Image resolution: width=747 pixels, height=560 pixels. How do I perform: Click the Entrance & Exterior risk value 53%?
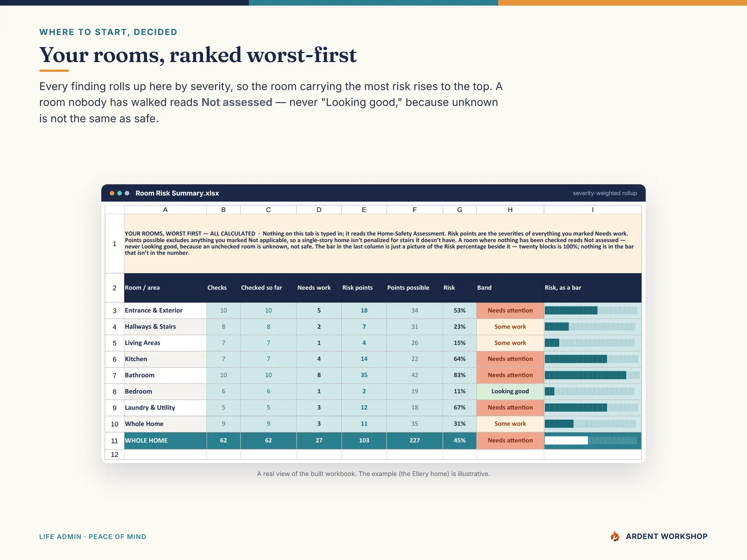pos(460,310)
